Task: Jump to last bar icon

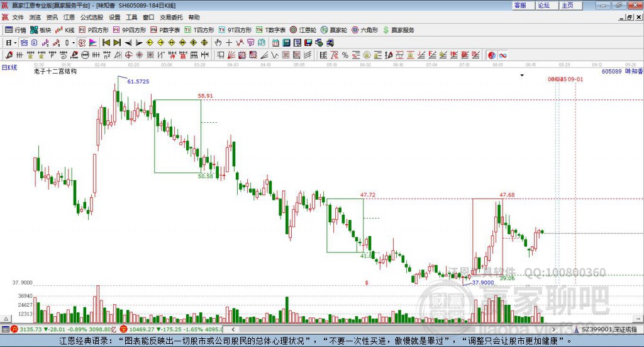Action: tap(117, 43)
